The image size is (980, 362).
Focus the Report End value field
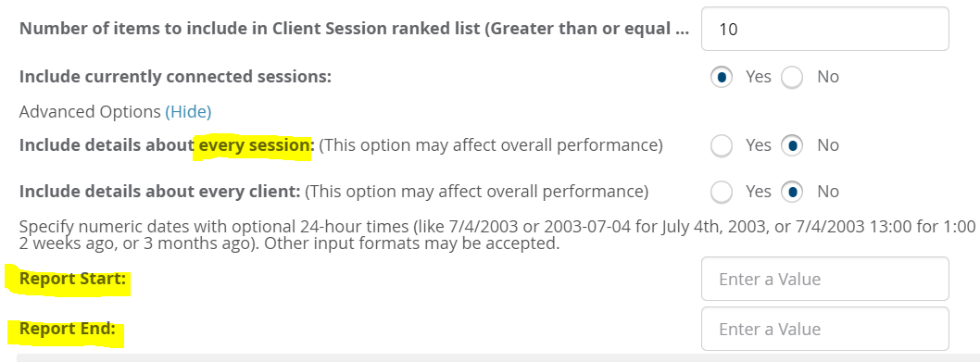(x=825, y=329)
